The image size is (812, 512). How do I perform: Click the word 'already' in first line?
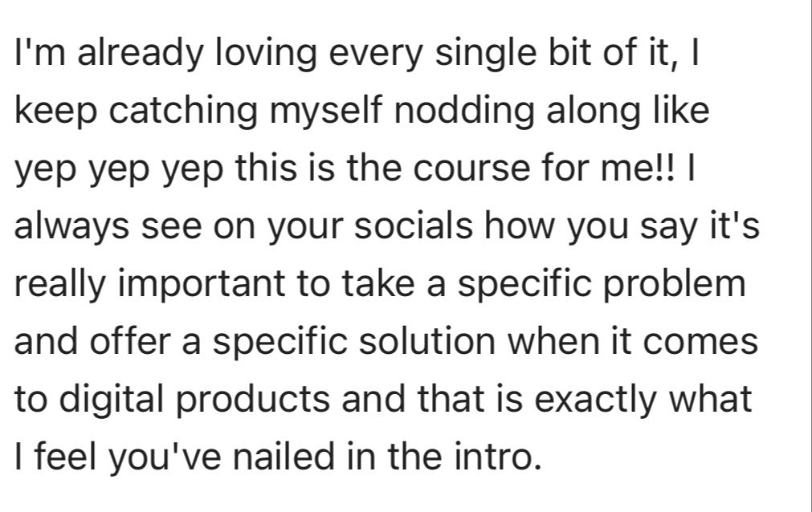pos(140,55)
